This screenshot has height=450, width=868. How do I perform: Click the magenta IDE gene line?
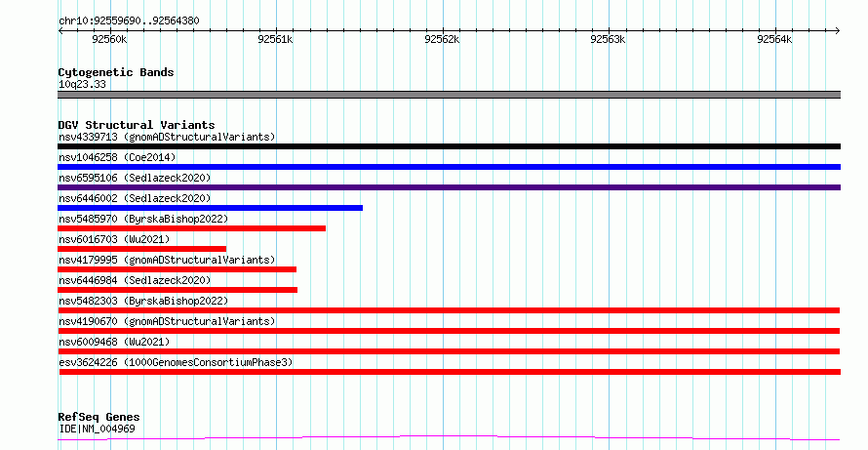449,438
